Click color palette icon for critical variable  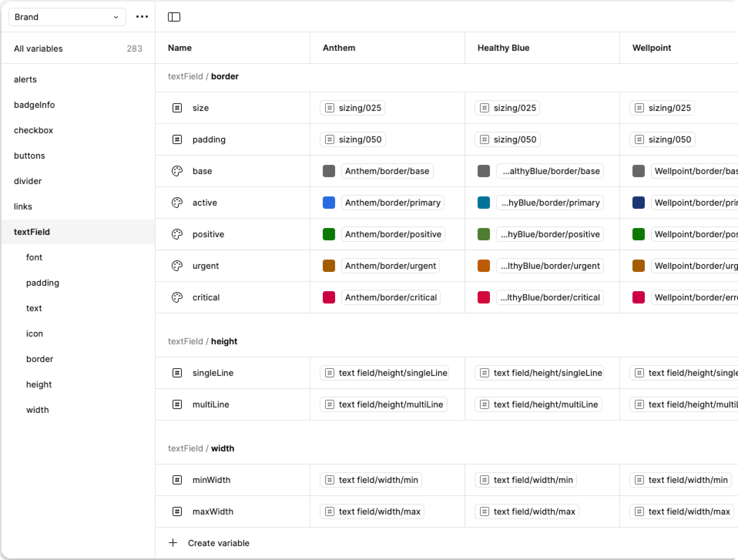pyautogui.click(x=177, y=297)
